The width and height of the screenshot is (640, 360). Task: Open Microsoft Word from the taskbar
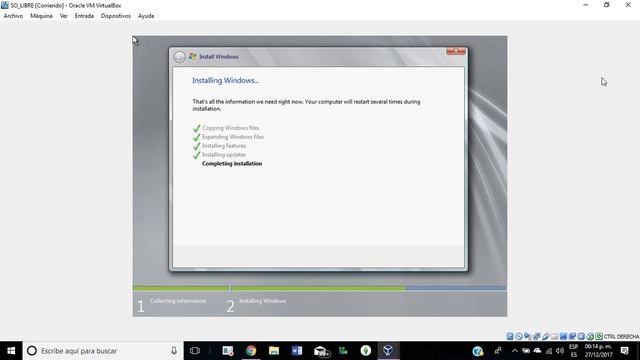[297, 351]
